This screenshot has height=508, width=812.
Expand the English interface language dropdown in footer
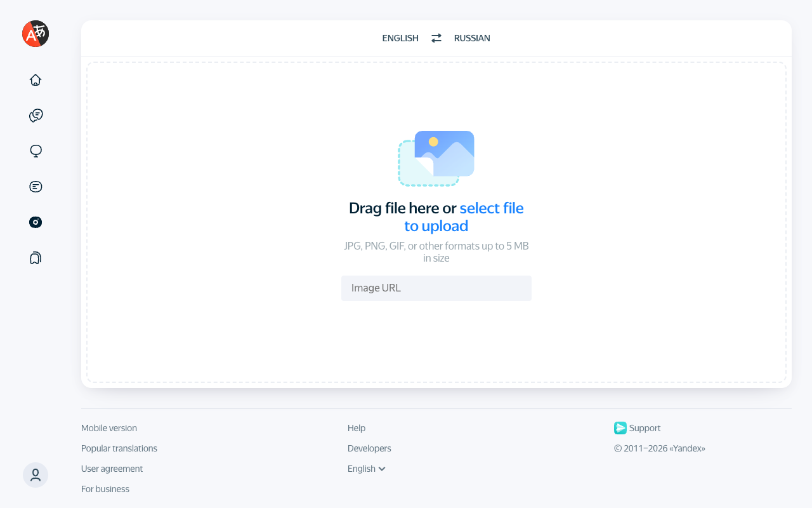tap(366, 469)
